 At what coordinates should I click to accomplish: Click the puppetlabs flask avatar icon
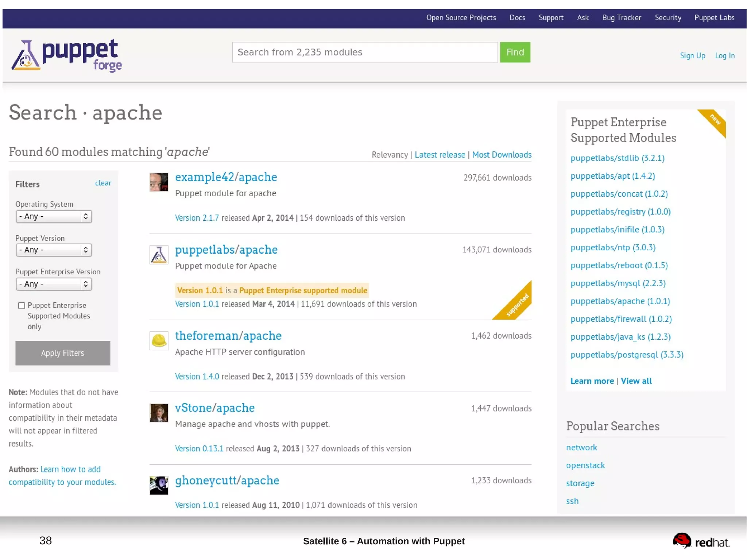tap(159, 255)
